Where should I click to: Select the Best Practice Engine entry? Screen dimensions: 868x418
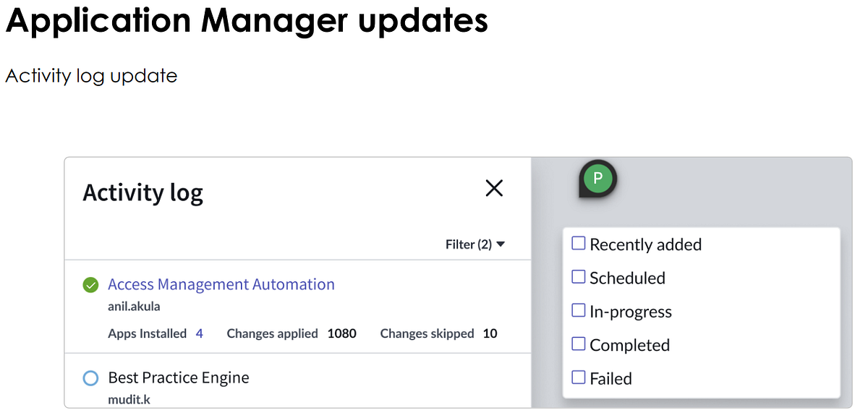click(x=178, y=378)
